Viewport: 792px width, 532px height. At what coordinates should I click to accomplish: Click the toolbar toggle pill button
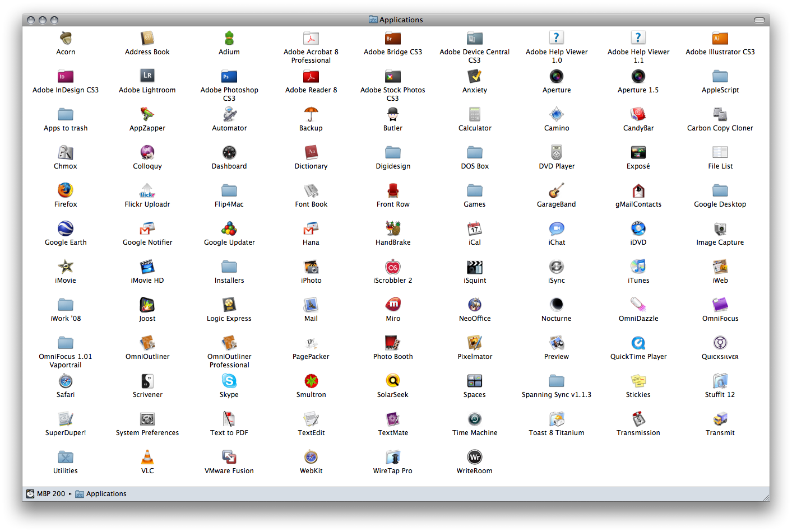coord(759,20)
